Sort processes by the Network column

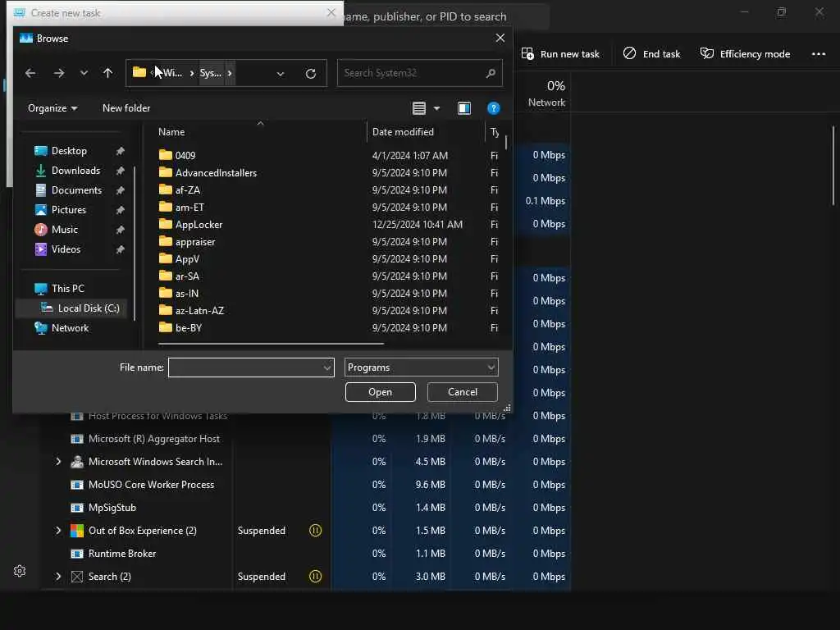tap(546, 94)
